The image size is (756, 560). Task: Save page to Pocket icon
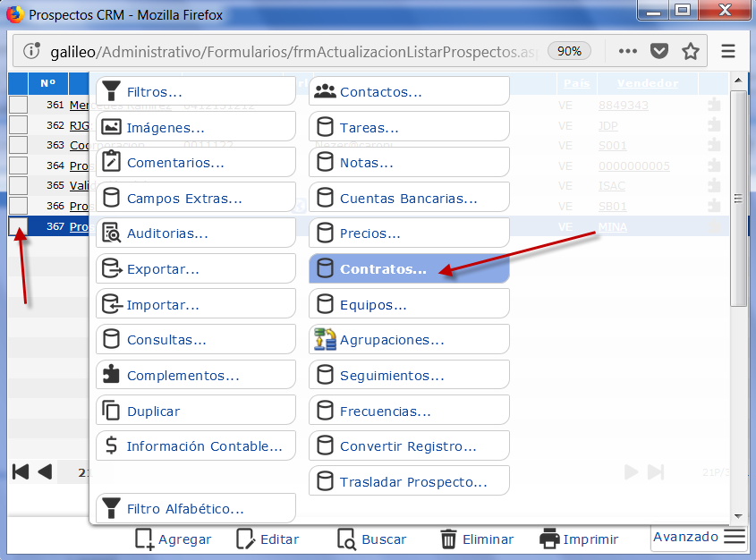659,51
